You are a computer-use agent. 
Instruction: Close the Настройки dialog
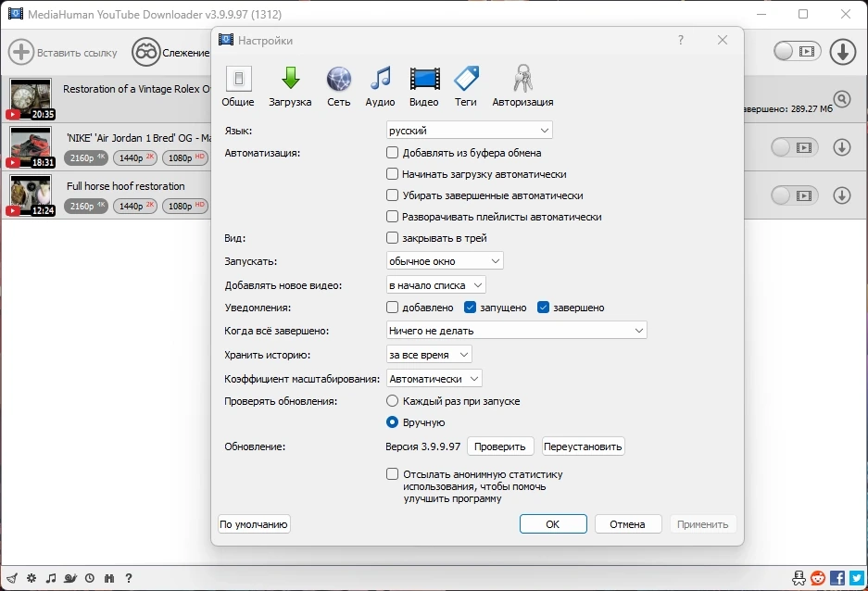(723, 40)
